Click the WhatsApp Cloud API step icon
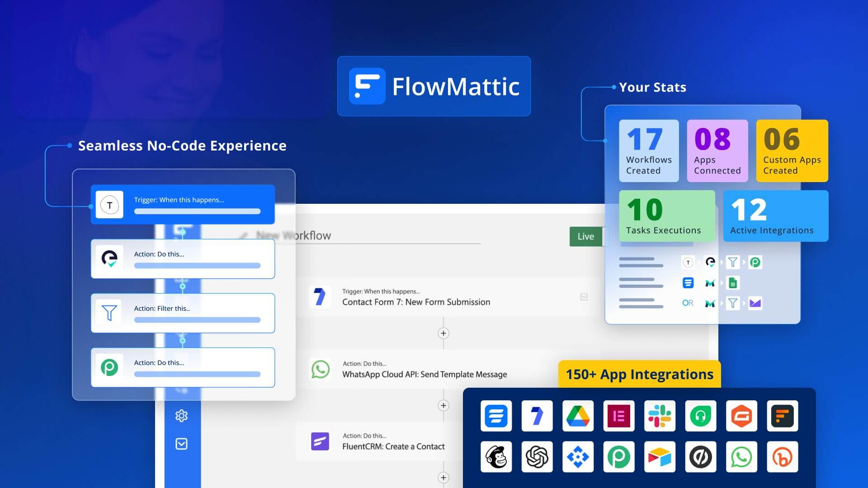The width and height of the screenshot is (868, 488). (x=320, y=369)
